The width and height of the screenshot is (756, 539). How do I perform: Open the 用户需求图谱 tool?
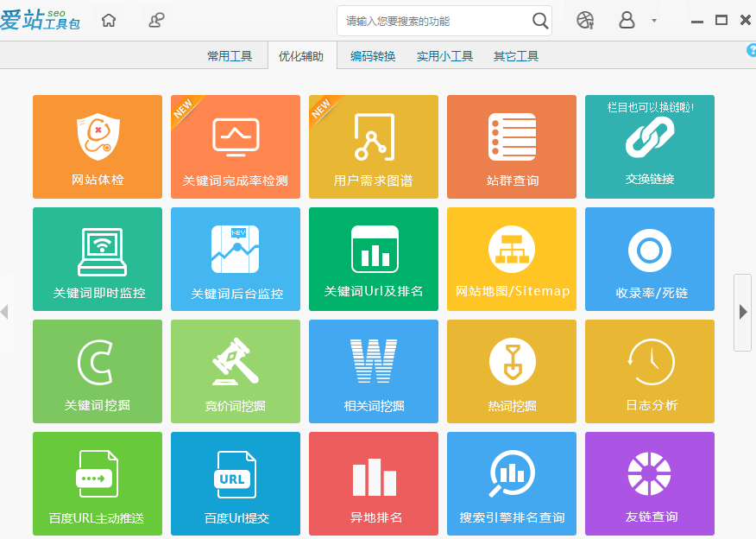tap(374, 147)
